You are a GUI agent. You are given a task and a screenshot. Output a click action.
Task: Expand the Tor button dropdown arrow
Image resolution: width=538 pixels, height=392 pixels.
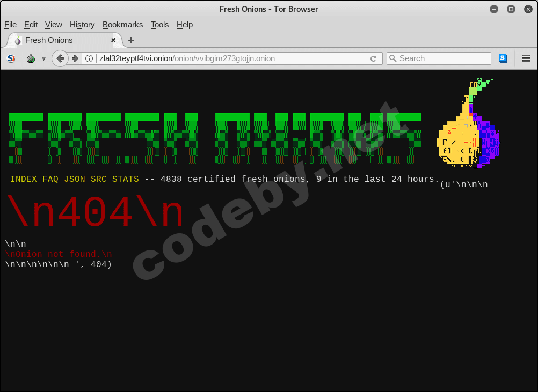point(43,58)
